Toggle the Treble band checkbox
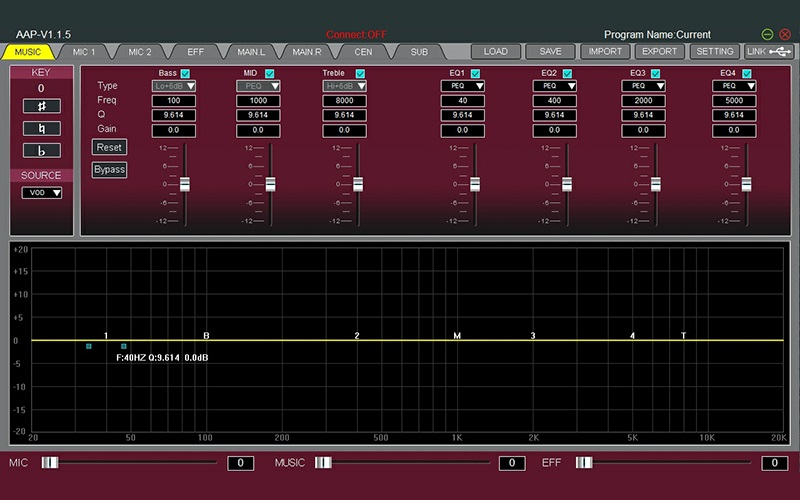 click(x=359, y=73)
